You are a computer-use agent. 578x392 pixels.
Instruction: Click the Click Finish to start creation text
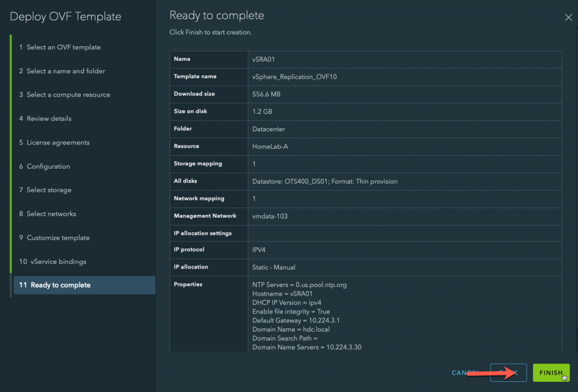(211, 32)
